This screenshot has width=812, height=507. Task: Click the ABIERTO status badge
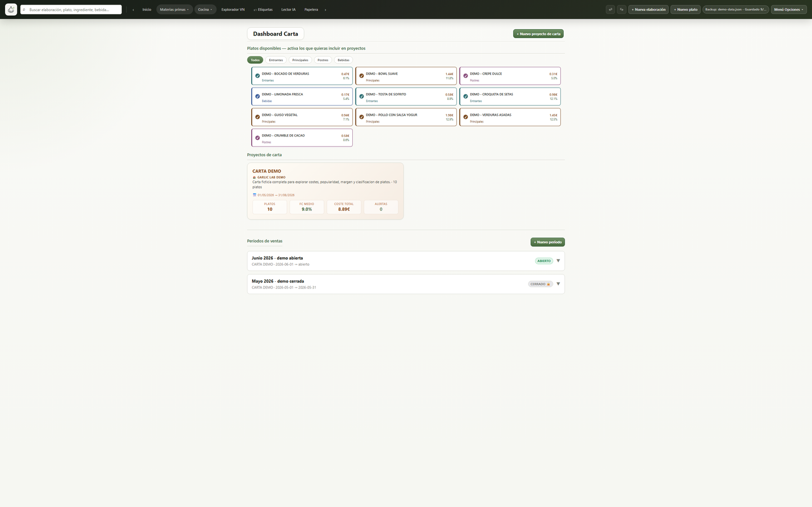tap(544, 261)
